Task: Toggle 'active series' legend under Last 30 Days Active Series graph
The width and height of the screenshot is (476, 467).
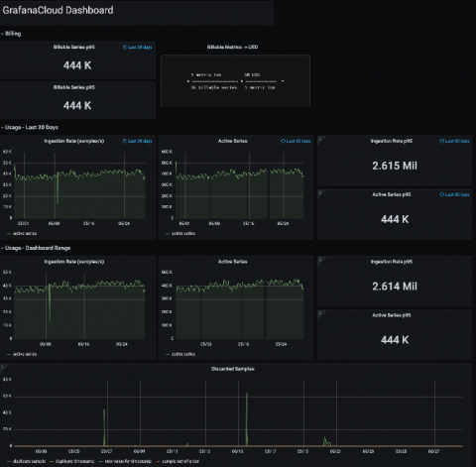Action: 183,234
